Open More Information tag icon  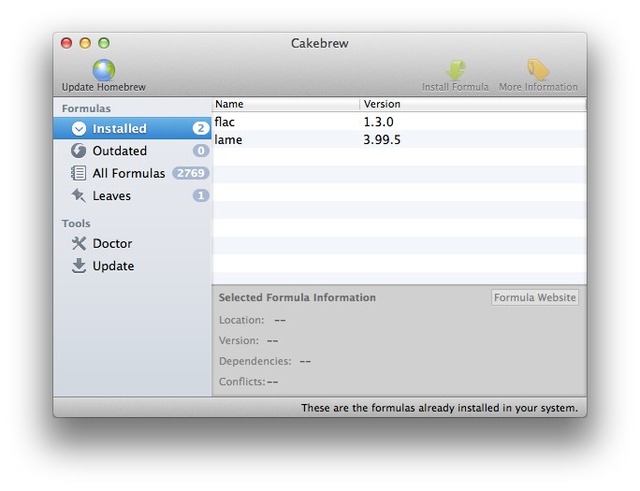pos(538,69)
